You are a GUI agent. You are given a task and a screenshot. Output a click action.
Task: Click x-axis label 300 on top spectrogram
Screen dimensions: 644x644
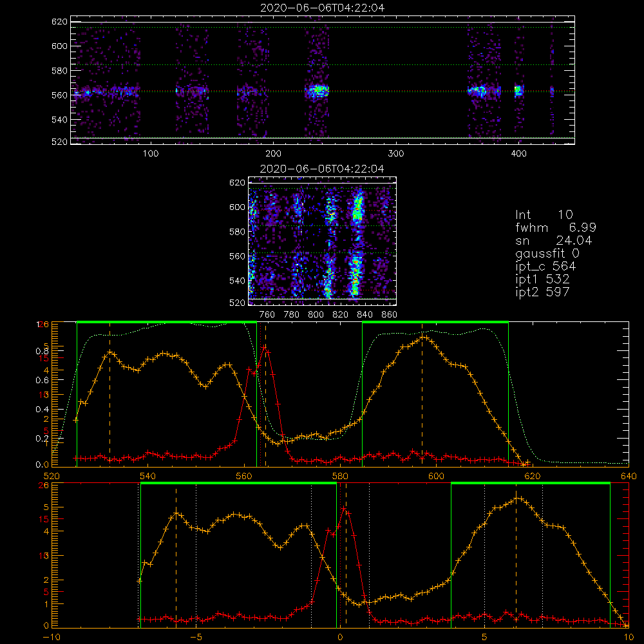coord(396,154)
